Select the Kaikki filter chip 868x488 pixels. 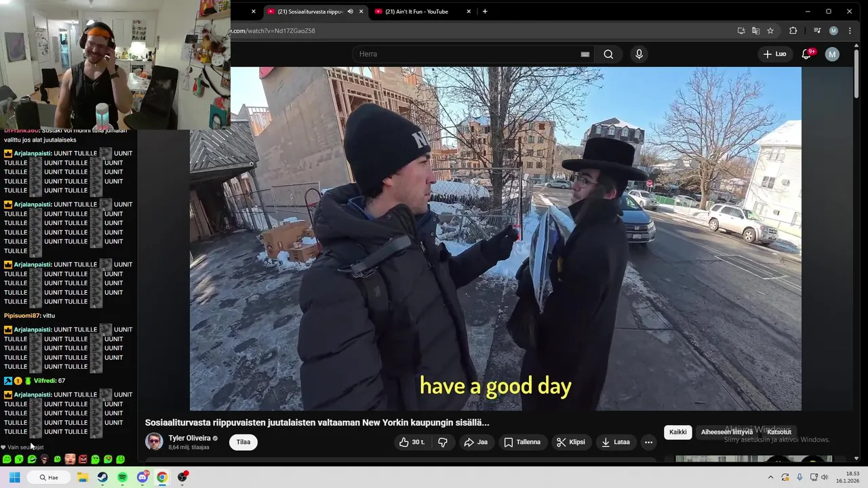678,432
